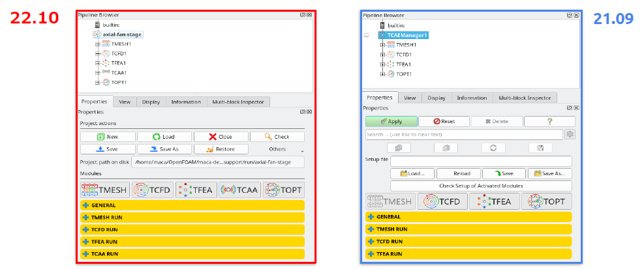
Task: Expand the TCFD1 node in the 21.09 pipeline
Action: pos(383,55)
